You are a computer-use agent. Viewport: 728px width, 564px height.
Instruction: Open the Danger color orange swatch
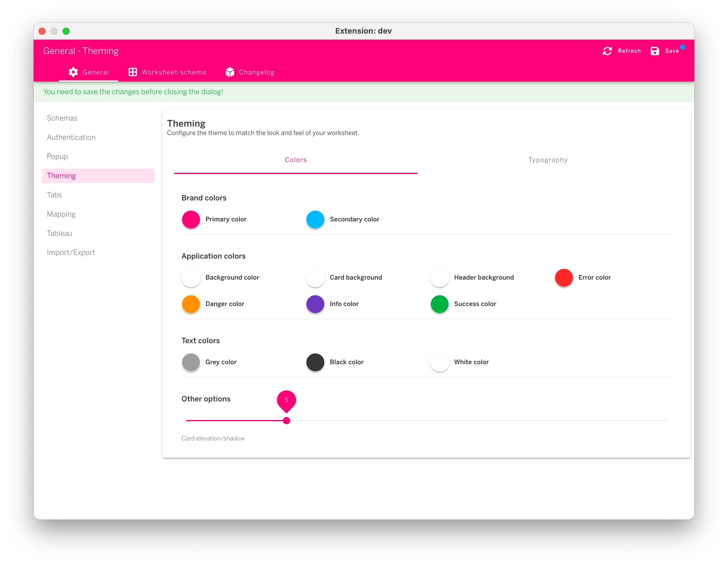pyautogui.click(x=191, y=304)
